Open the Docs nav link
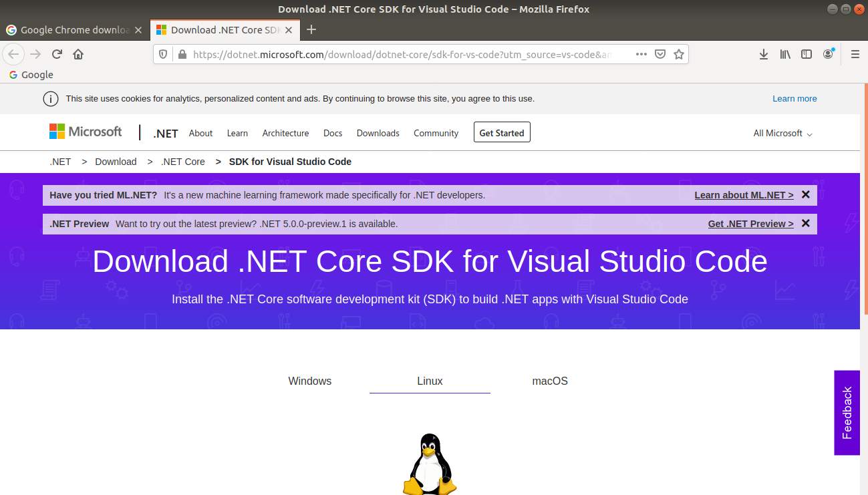 point(333,133)
